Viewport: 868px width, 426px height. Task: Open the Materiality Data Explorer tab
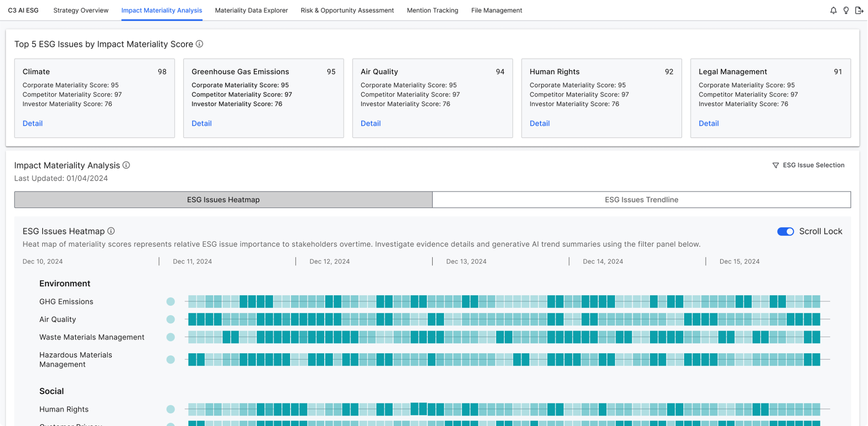(x=251, y=10)
